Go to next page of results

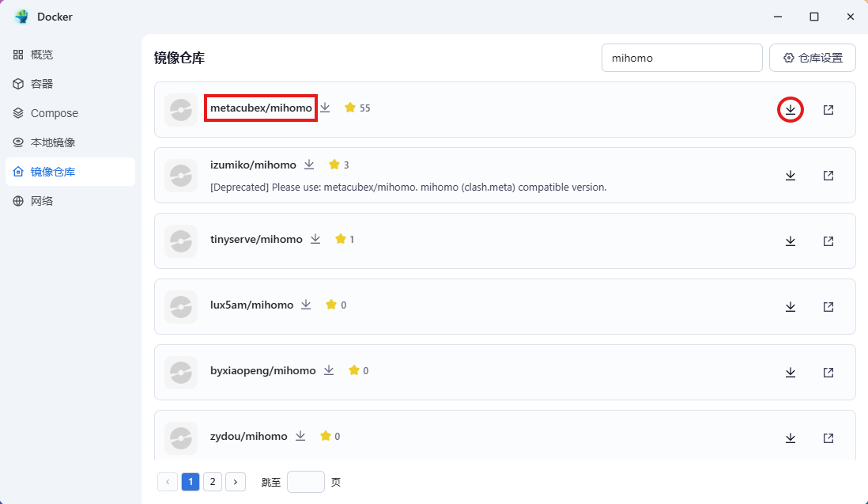236,482
